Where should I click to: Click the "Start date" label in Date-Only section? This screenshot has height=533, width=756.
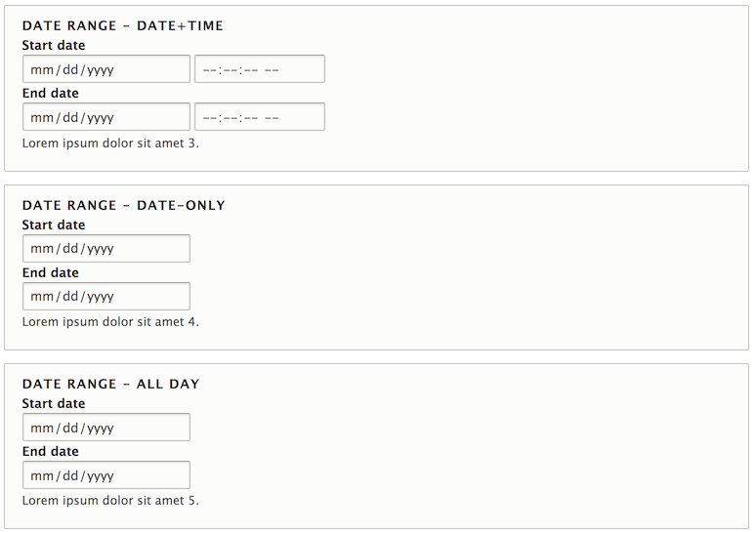(x=54, y=225)
